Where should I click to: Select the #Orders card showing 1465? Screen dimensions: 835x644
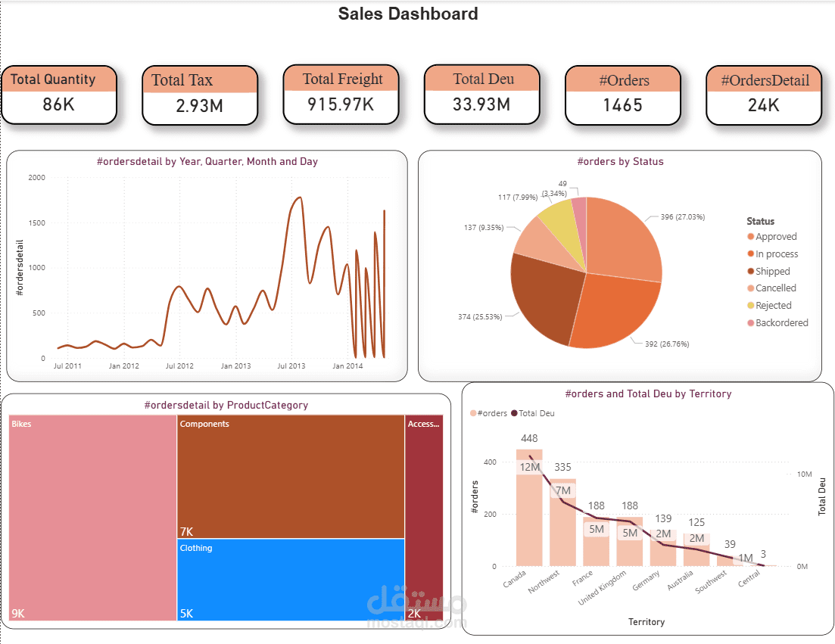tap(623, 95)
